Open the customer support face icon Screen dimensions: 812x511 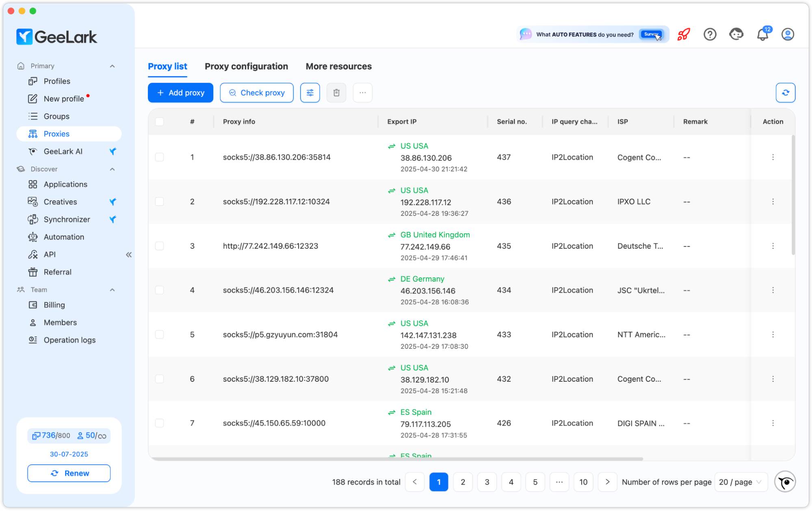tap(736, 34)
